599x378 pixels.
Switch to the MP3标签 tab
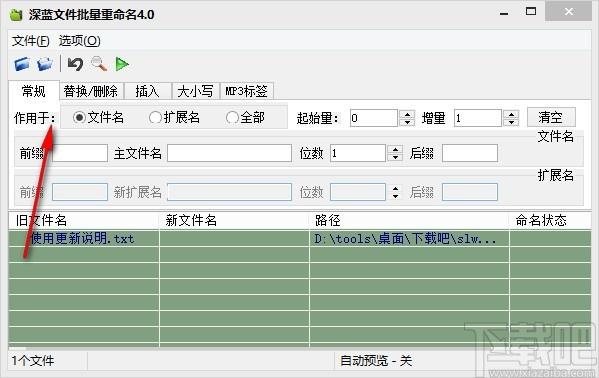246,91
